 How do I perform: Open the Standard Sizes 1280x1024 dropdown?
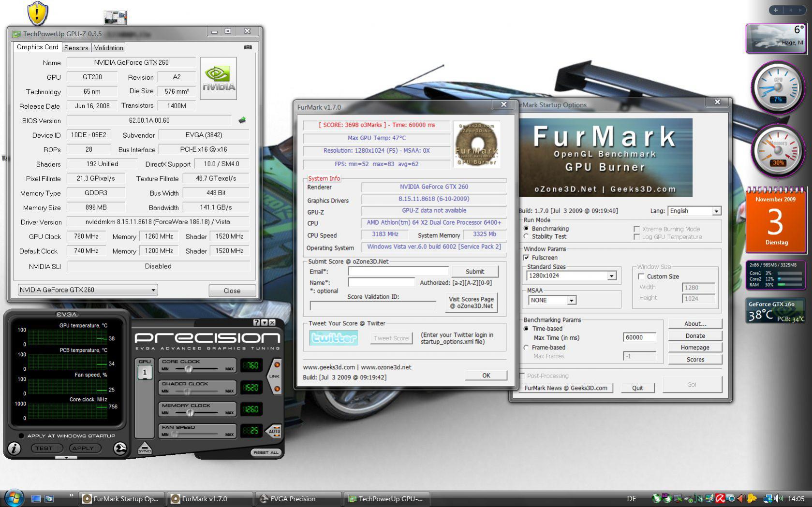(572, 275)
